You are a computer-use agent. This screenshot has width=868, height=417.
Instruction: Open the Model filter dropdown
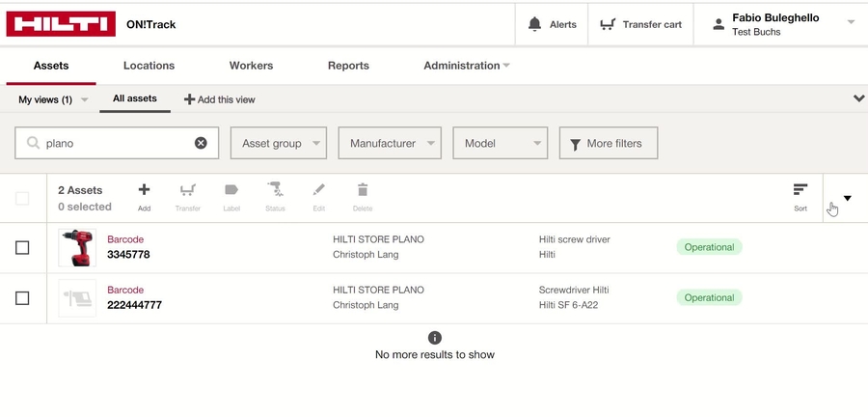click(501, 143)
